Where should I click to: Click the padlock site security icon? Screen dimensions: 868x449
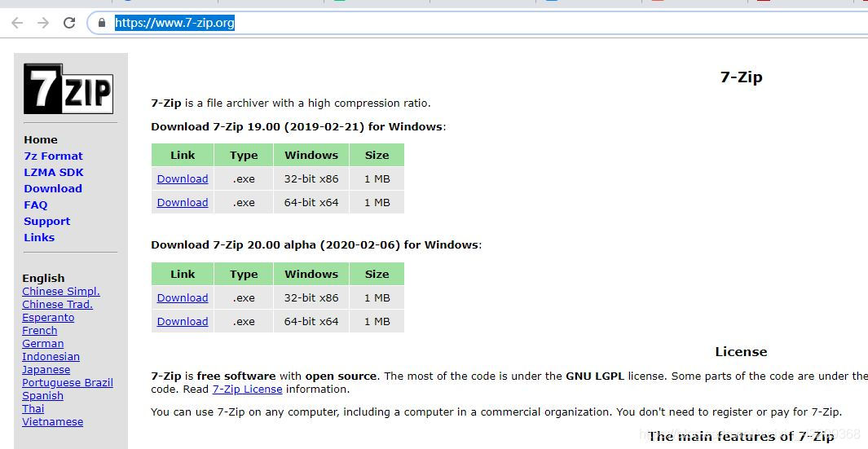102,23
